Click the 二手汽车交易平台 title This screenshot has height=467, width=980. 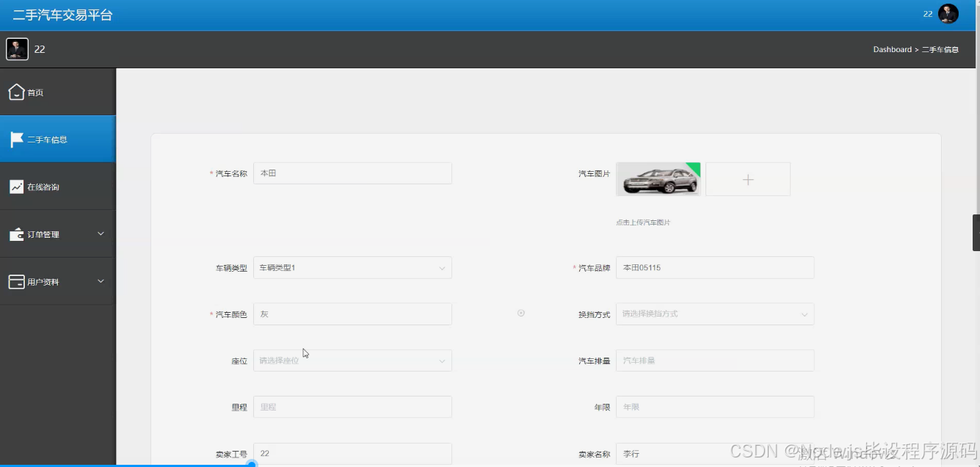62,15
